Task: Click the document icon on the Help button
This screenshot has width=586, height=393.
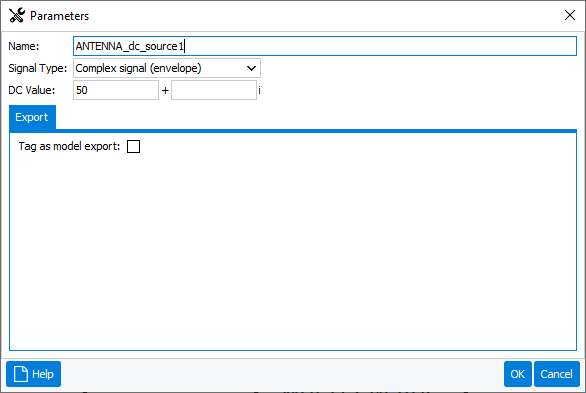Action: click(x=21, y=374)
